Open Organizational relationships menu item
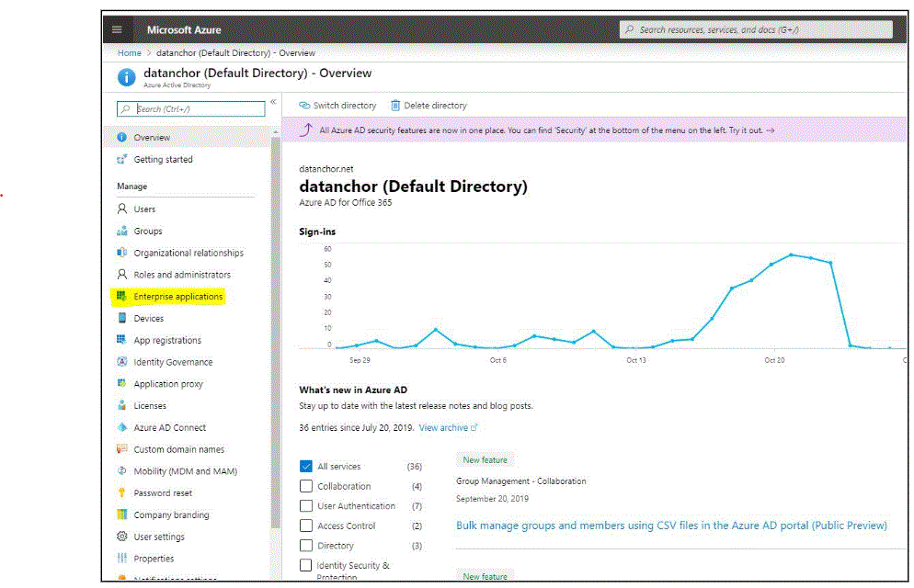914x588 pixels. point(187,253)
